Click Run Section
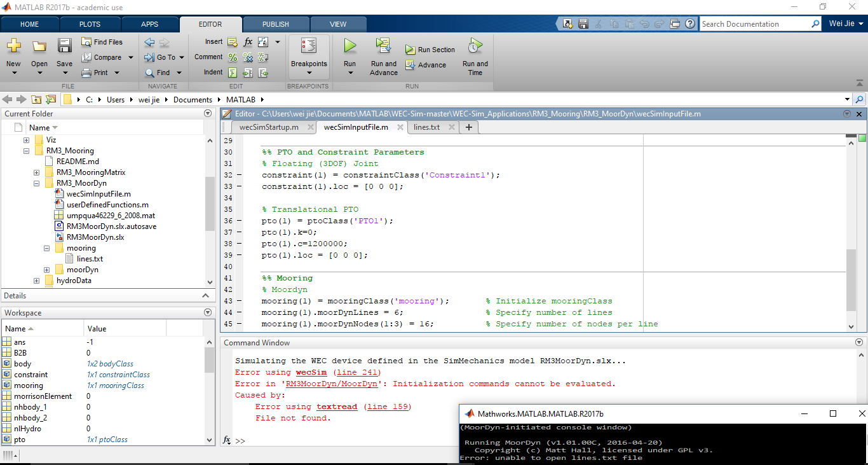Screen dimensions: 868x465 430,50
